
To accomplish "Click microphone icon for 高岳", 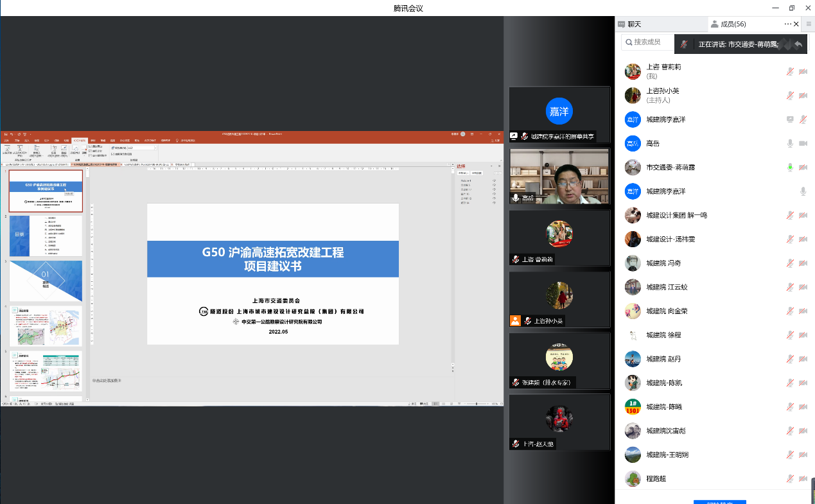I will (790, 143).
